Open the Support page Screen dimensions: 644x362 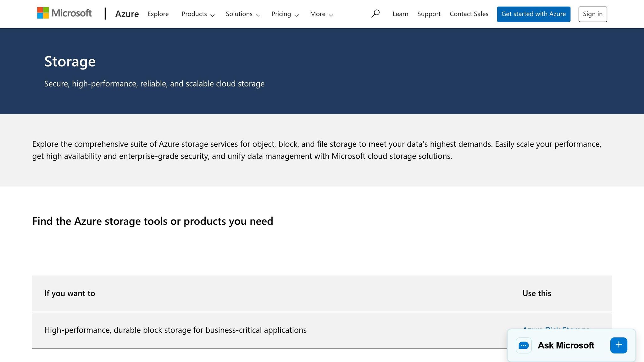point(429,14)
